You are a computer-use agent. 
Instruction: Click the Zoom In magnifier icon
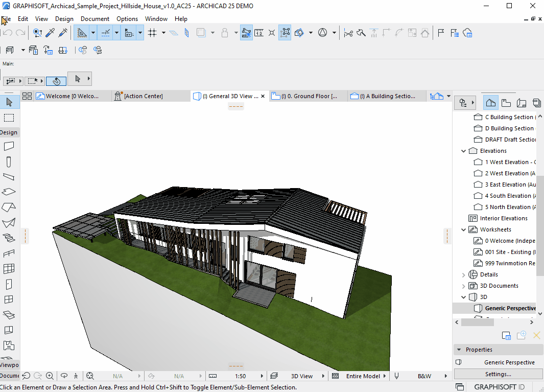[50, 376]
